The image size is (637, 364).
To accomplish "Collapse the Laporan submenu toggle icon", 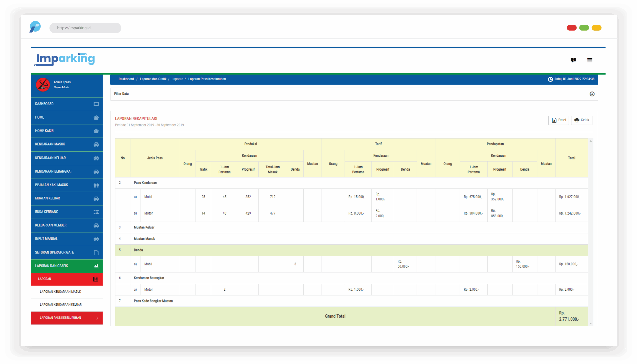I will tap(96, 279).
